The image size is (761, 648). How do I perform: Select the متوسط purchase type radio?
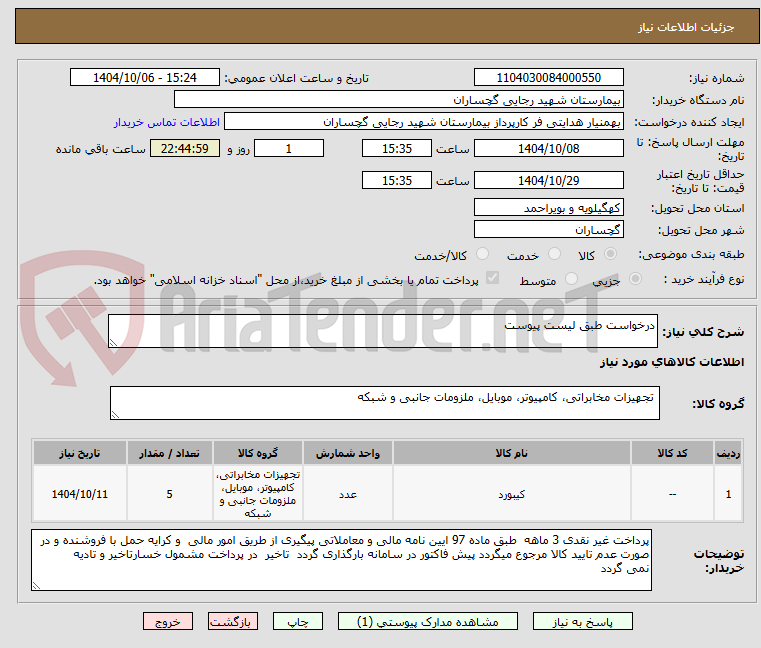[x=571, y=279]
